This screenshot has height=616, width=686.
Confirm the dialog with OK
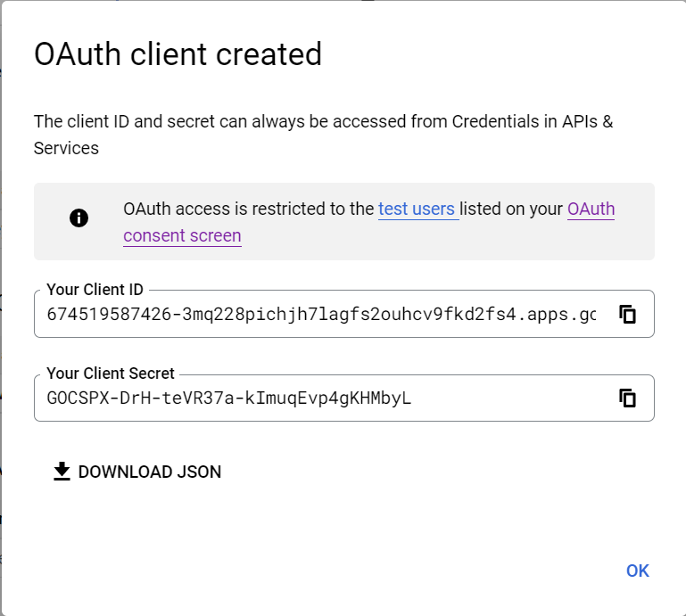click(x=637, y=571)
